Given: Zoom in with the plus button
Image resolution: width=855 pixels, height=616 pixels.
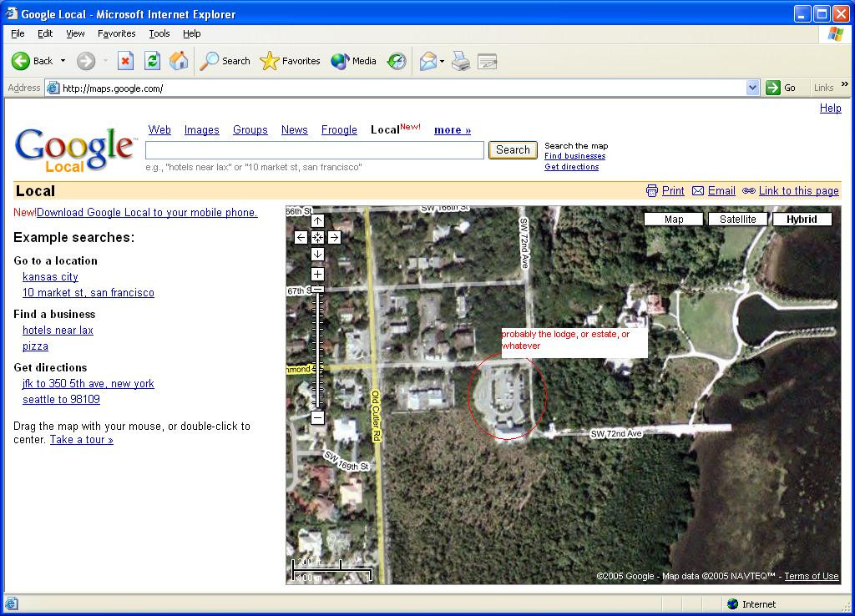Looking at the screenshot, I should (x=317, y=275).
